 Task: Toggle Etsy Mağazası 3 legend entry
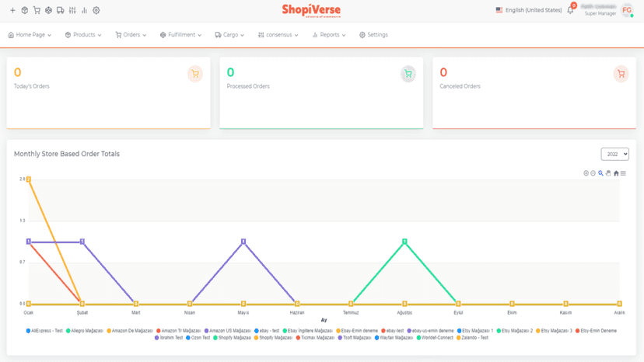[554, 331]
